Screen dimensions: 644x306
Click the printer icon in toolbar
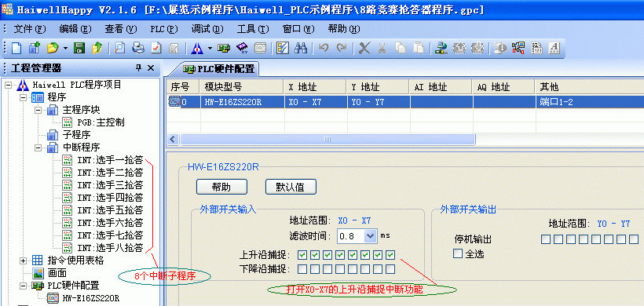coord(138,48)
